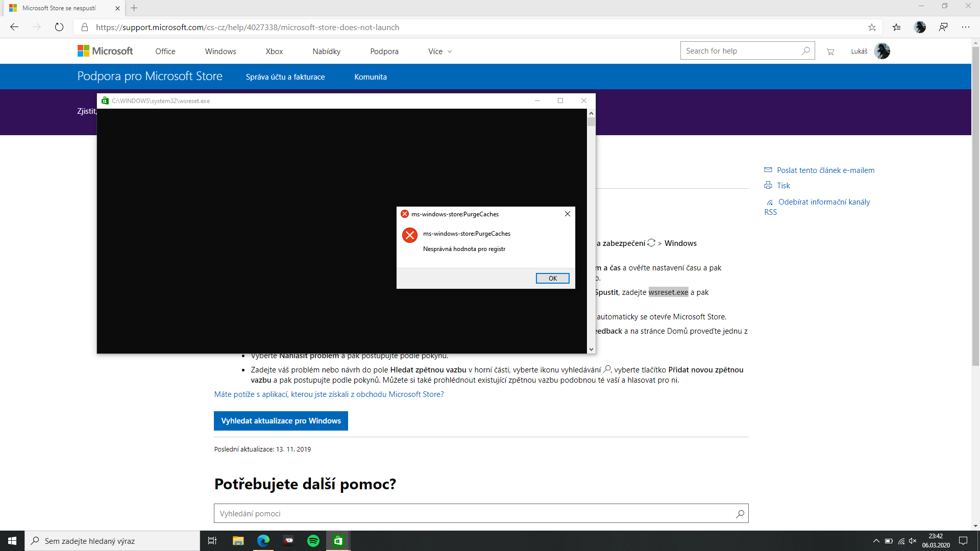Open Poslat tento článek e-mailem link
Image resolution: width=980 pixels, height=551 pixels.
[x=825, y=170]
